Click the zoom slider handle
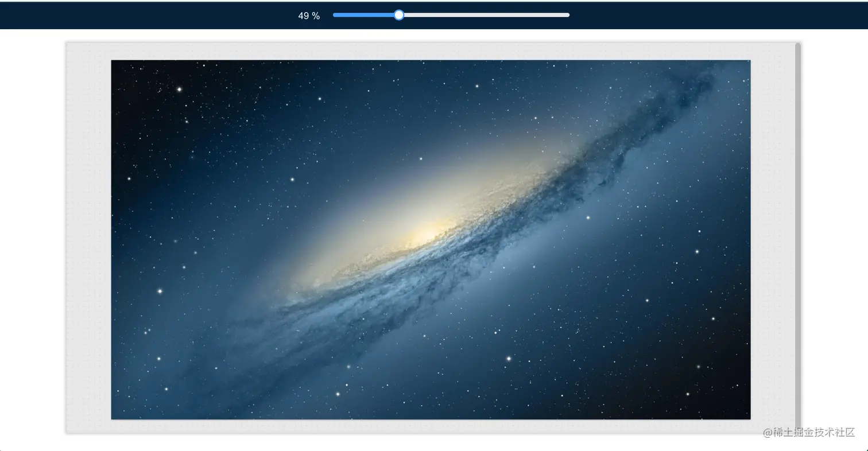Viewport: 868px width, 451px height. click(x=399, y=15)
